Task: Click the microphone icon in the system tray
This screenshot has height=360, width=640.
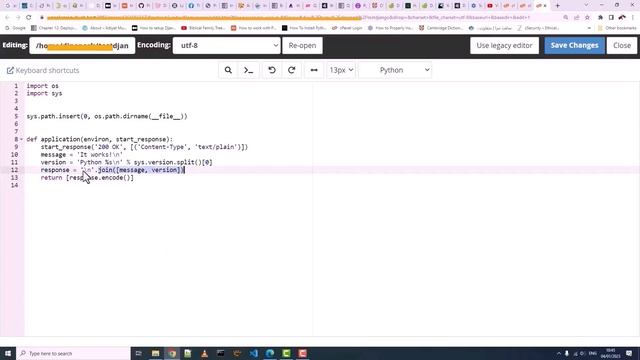Action: pyautogui.click(x=567, y=353)
